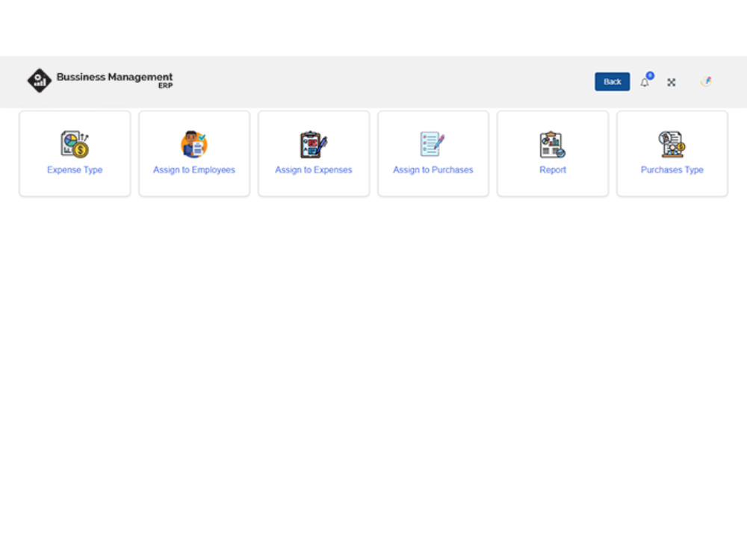Click the Purchases Type magnifier icon

[672, 143]
